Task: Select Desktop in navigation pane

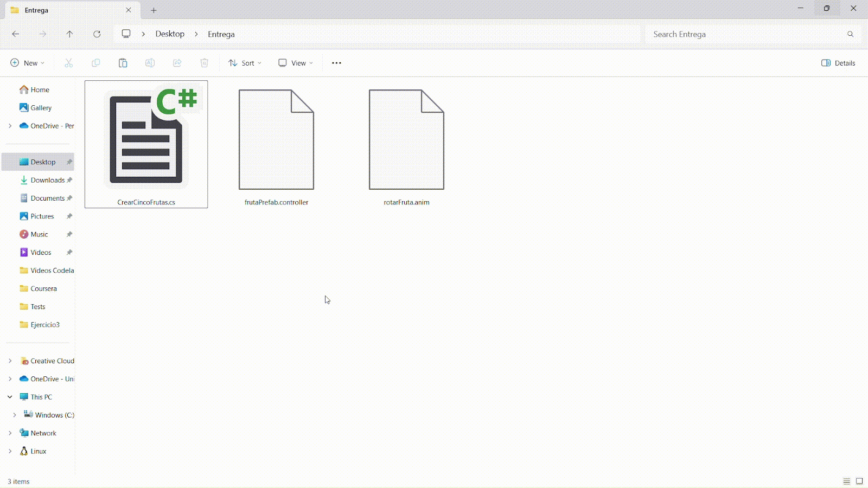Action: (38, 162)
